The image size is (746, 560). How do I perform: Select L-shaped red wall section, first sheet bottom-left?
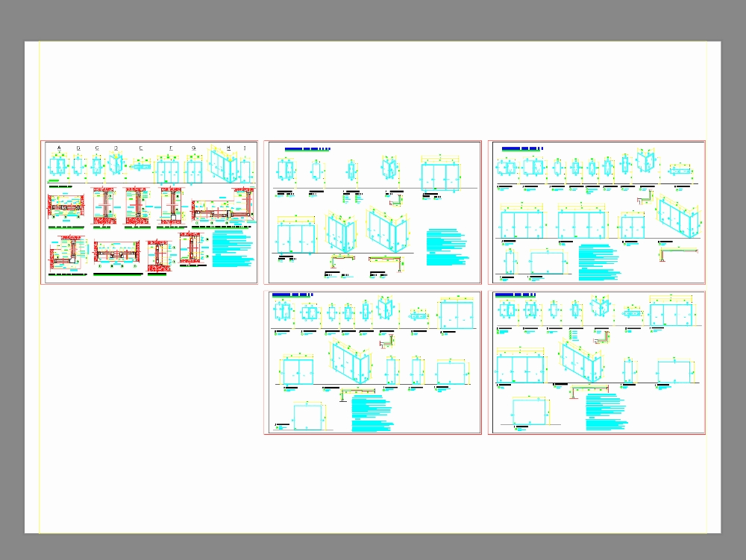coord(66,254)
